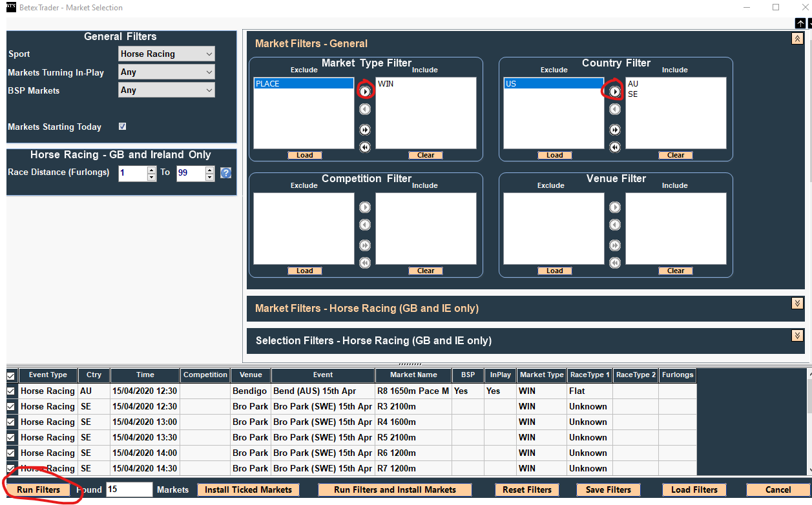Click move-all-left arrow in Market Type Filter
Image resolution: width=812 pixels, height=505 pixels.
(x=365, y=147)
